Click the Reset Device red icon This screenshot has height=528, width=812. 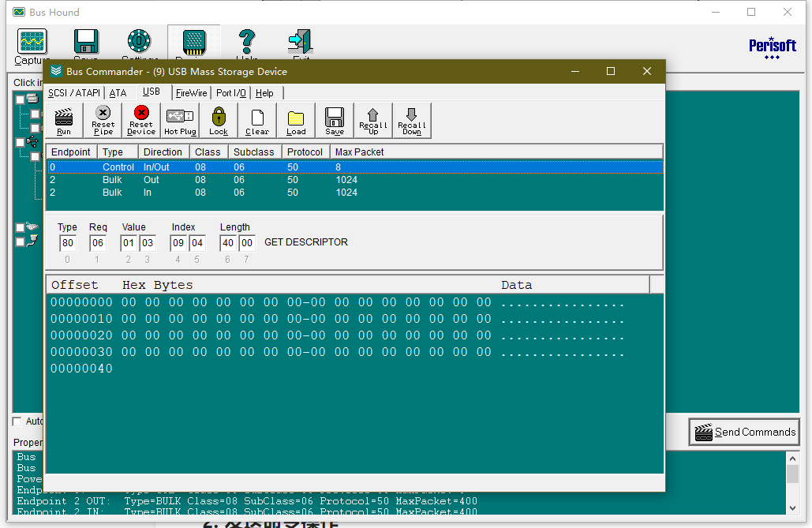point(140,121)
